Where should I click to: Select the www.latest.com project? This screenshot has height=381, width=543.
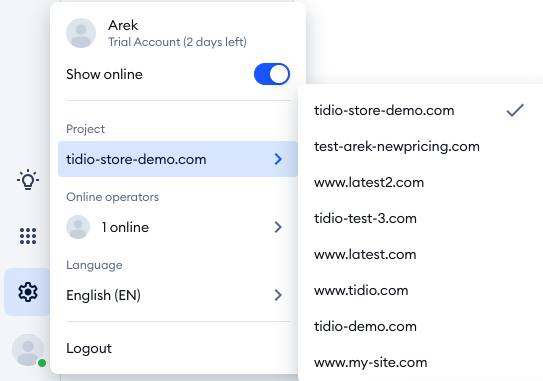[x=420, y=255]
